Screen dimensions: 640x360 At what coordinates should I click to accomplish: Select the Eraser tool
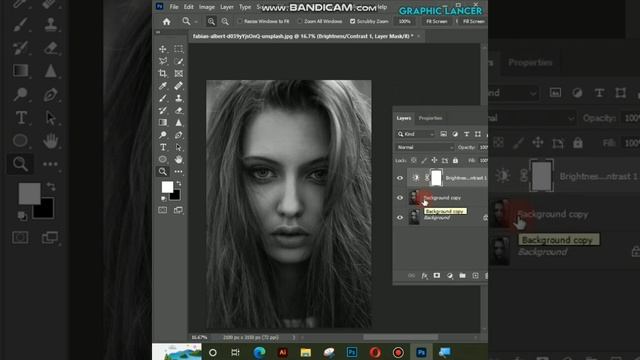click(178, 110)
